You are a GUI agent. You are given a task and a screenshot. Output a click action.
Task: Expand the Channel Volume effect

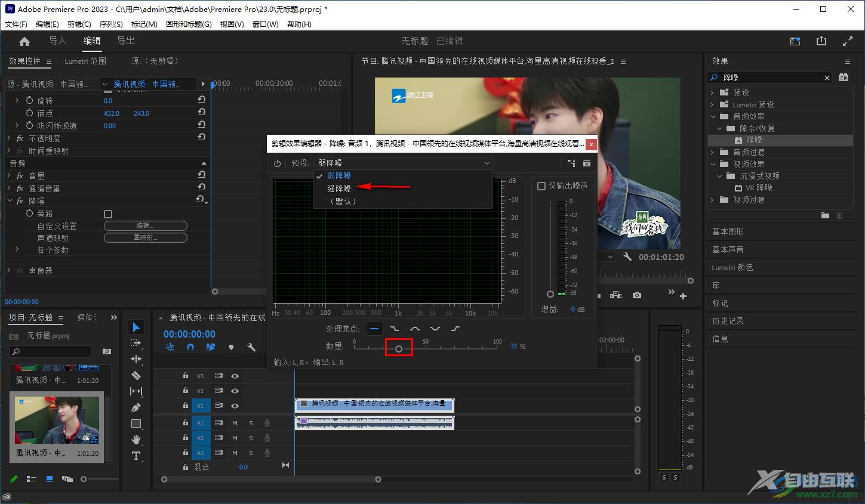click(9, 188)
